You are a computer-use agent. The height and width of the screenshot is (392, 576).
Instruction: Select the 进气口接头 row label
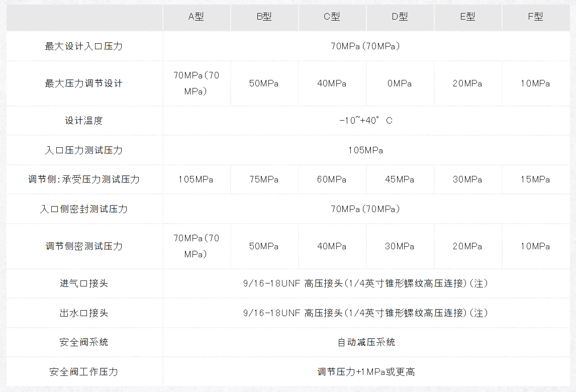(x=84, y=283)
